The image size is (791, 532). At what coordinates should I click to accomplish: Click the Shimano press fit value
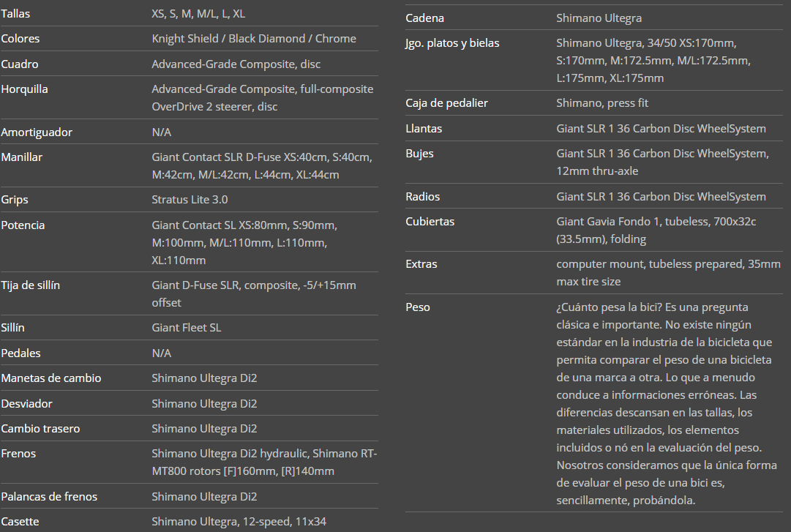click(602, 103)
